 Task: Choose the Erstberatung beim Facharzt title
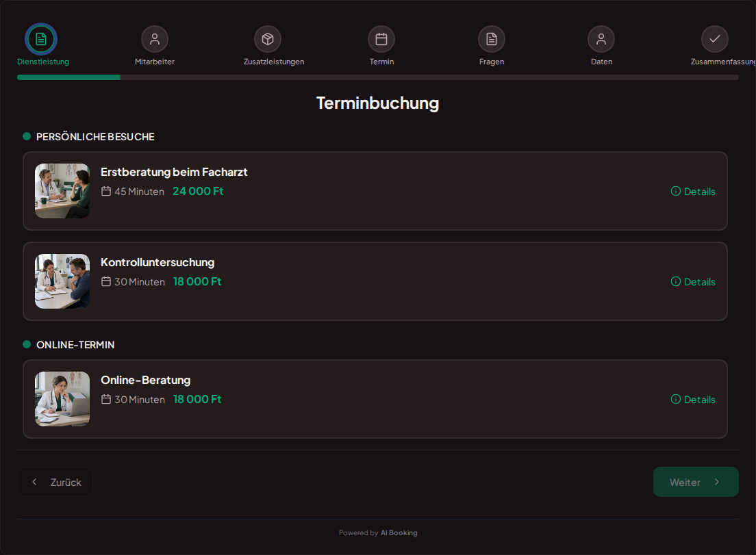(174, 172)
